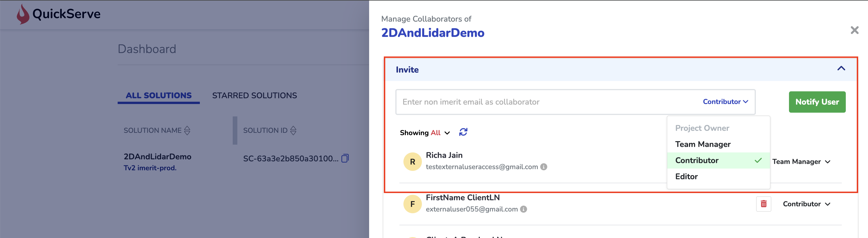Image resolution: width=868 pixels, height=238 pixels.
Task: Switch to STARRED SOLUTIONS tab
Action: [x=254, y=96]
